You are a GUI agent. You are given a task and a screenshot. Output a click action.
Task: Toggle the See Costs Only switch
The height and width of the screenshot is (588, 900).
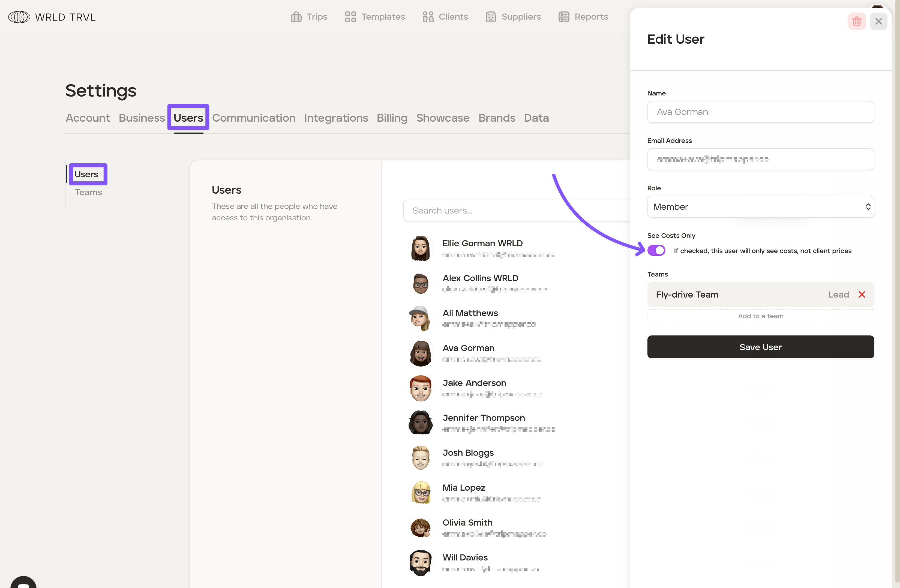click(x=656, y=250)
